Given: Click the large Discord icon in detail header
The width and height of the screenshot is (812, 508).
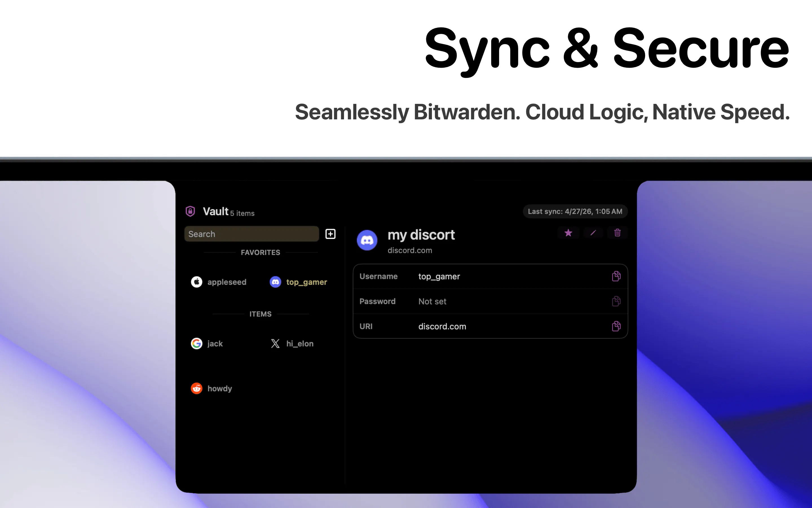Looking at the screenshot, I should click(x=367, y=240).
